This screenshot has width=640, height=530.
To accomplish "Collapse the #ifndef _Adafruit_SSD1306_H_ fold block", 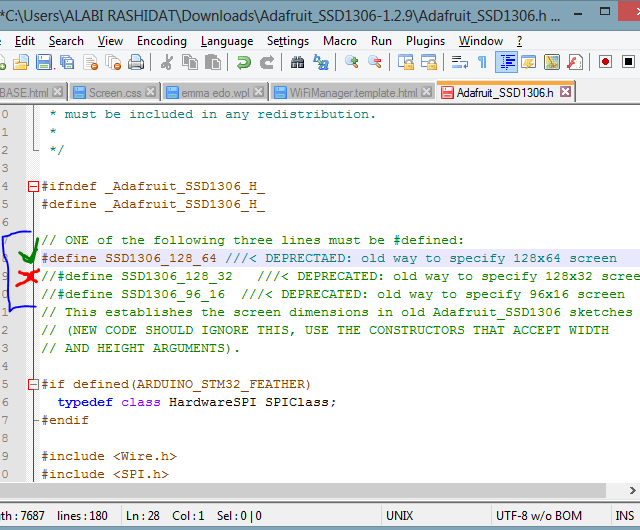I will pyautogui.click(x=33, y=186).
